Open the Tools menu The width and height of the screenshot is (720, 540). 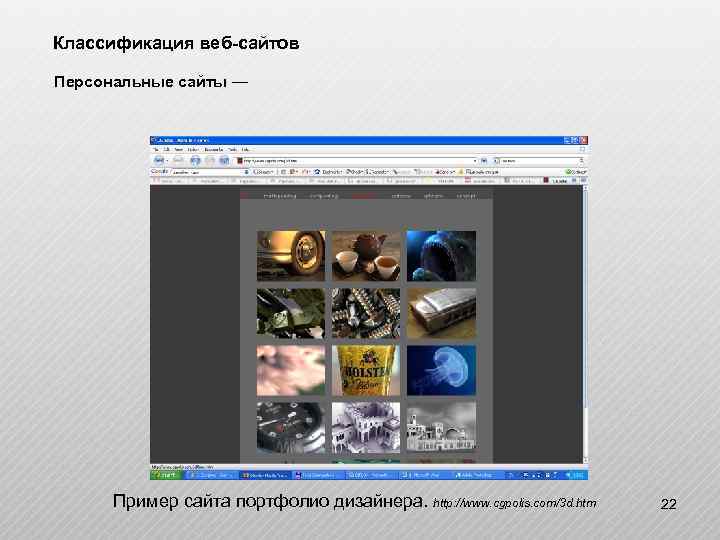pos(233,150)
